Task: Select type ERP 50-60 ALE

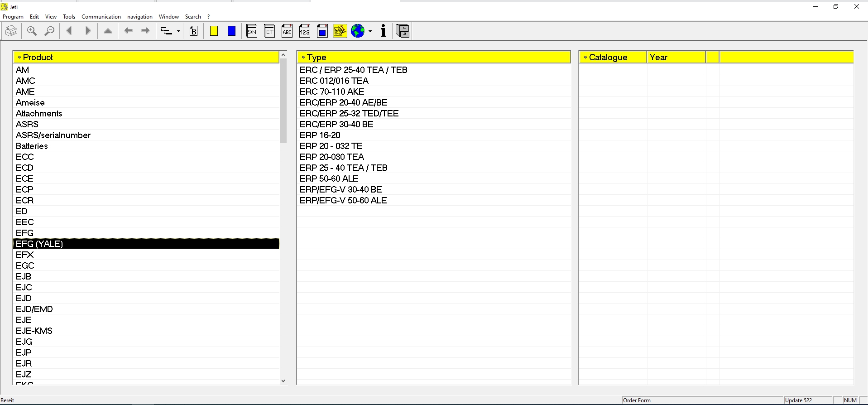Action: (x=434, y=178)
